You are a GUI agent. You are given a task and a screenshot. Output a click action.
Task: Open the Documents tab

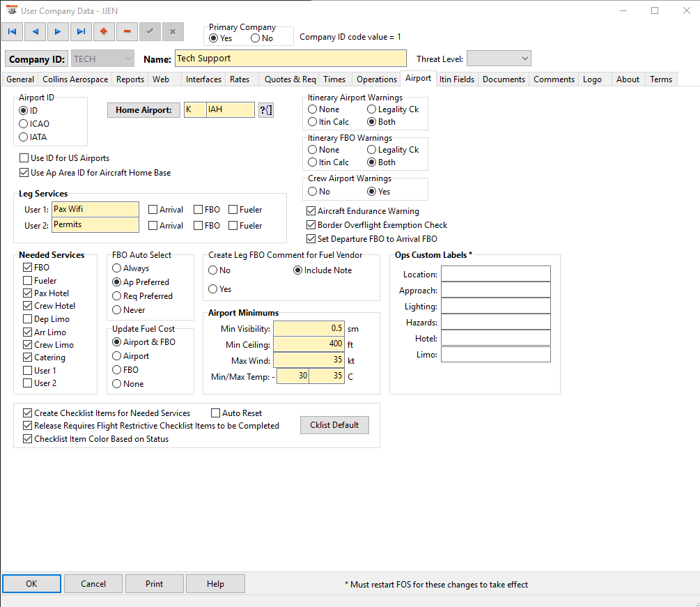504,79
